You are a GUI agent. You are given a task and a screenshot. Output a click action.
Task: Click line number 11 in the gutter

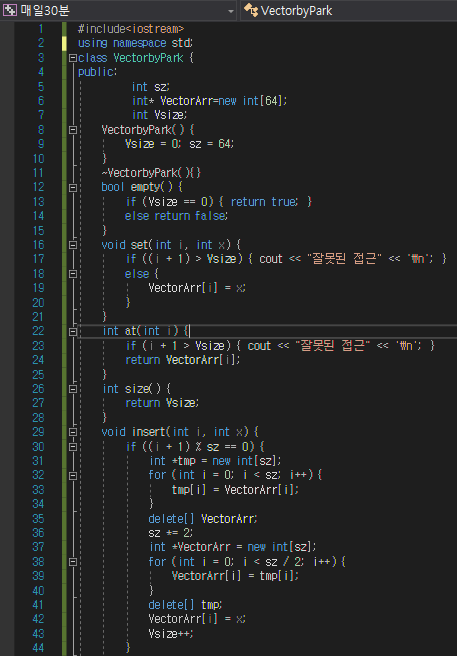tap(38, 173)
